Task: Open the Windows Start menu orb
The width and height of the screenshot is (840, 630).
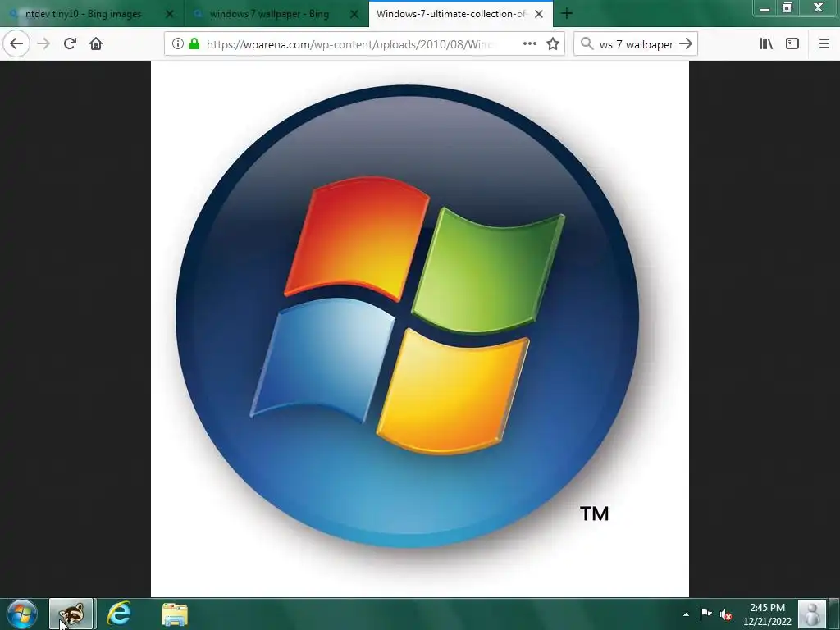Action: 22,614
